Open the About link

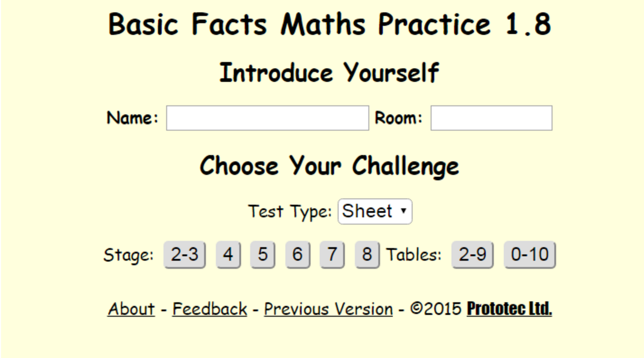click(131, 309)
